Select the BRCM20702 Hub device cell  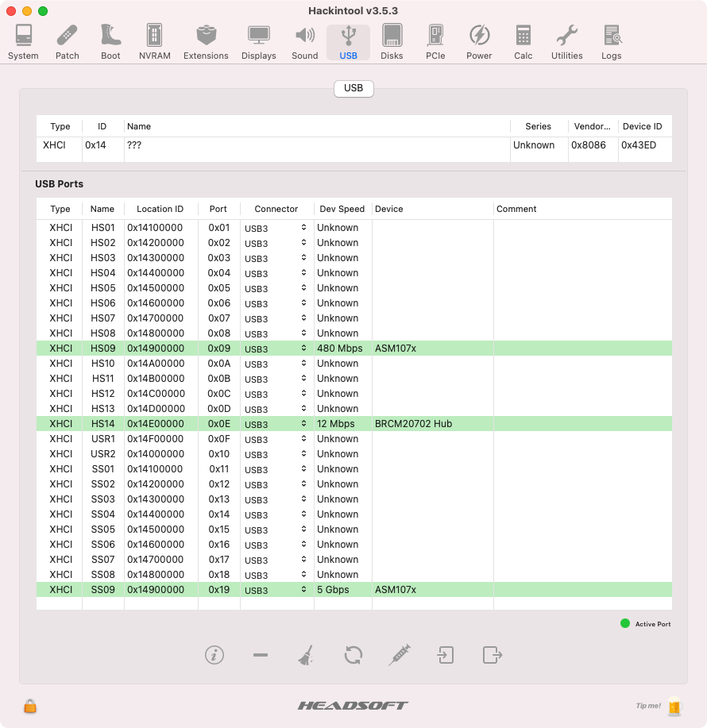point(413,423)
